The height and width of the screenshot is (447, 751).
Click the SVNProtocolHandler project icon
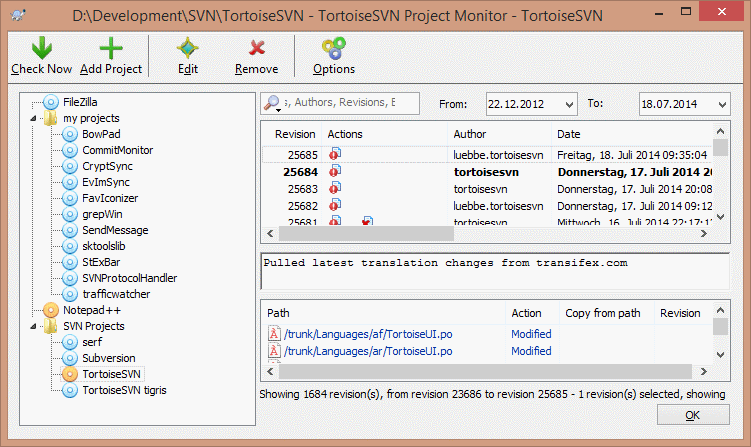pos(70,278)
